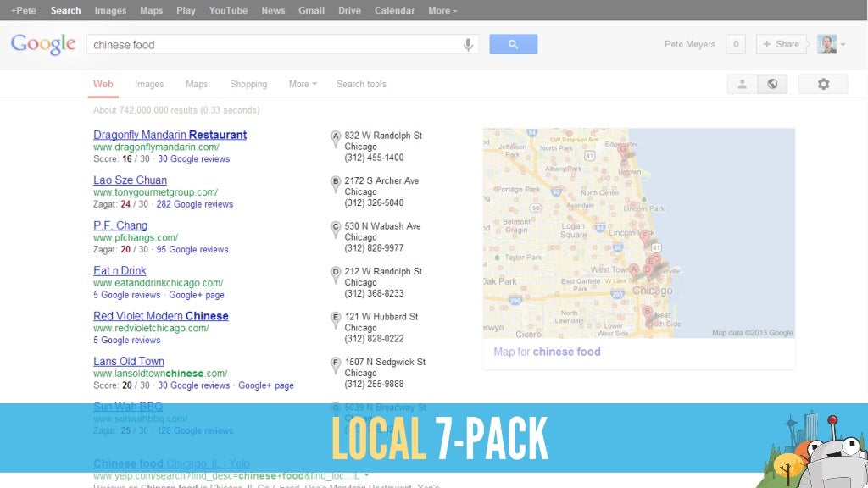This screenshot has width=868, height=488.
Task: Click www.tonygourmetgroup.com/ URL text
Action: tap(155, 192)
